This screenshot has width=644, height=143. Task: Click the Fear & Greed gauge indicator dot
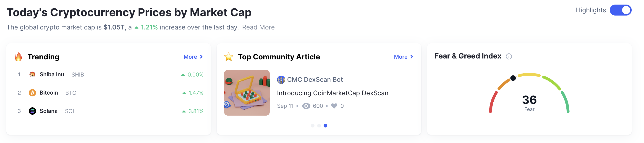coord(513,78)
